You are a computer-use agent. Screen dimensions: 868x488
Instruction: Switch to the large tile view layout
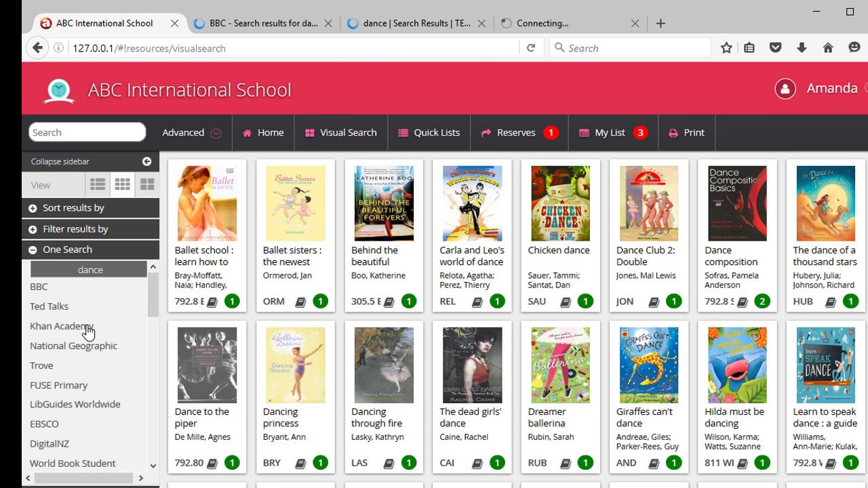pyautogui.click(x=147, y=184)
